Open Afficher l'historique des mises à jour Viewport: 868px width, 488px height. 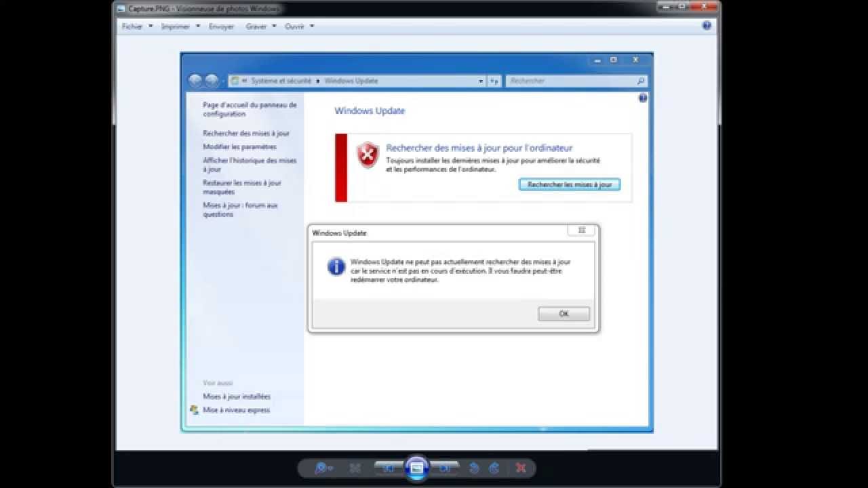(x=250, y=165)
